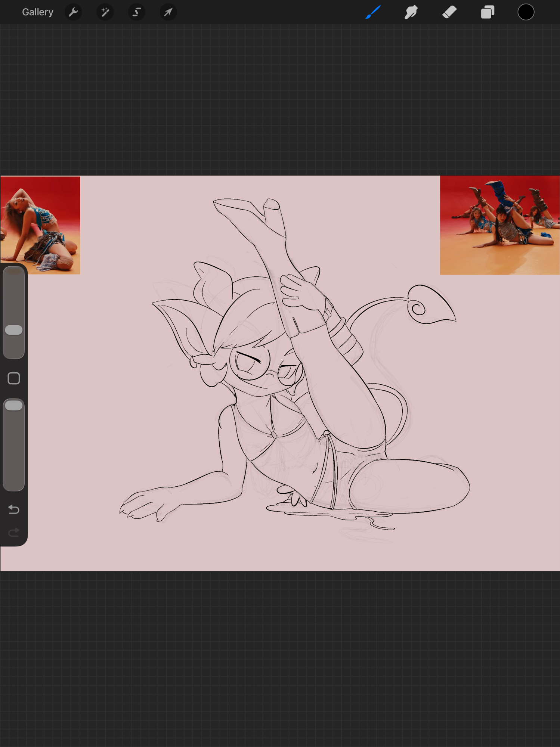The image size is (560, 747).
Task: Open the Layers panel
Action: 488,12
